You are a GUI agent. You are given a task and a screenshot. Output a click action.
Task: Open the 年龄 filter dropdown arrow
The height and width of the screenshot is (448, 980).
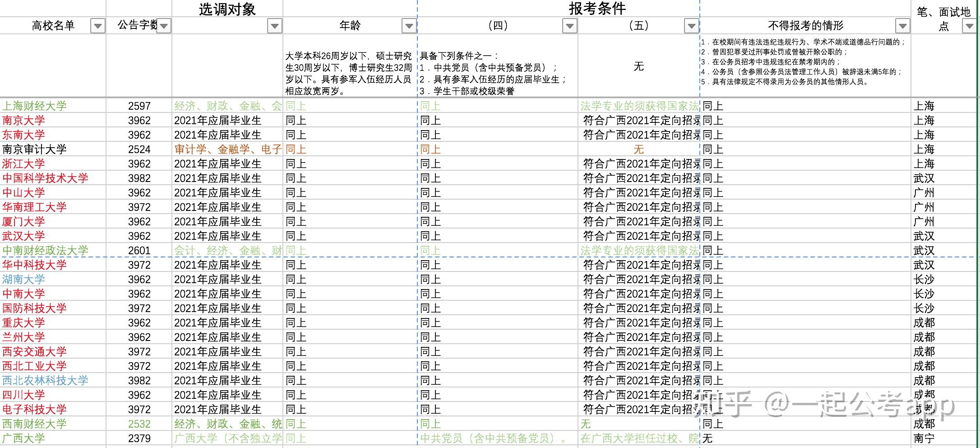(409, 26)
